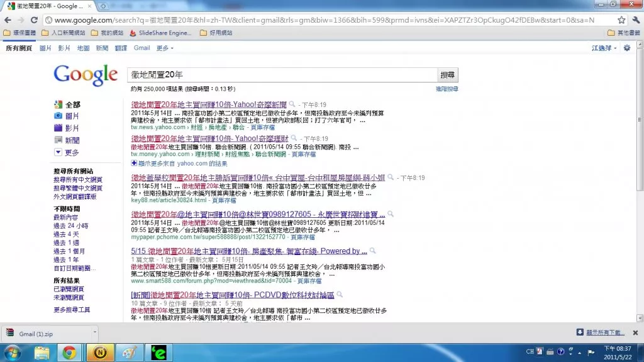Preview magnifier beside PCDVD forum result
Screen dimensions: 644x362
(x=340, y=295)
